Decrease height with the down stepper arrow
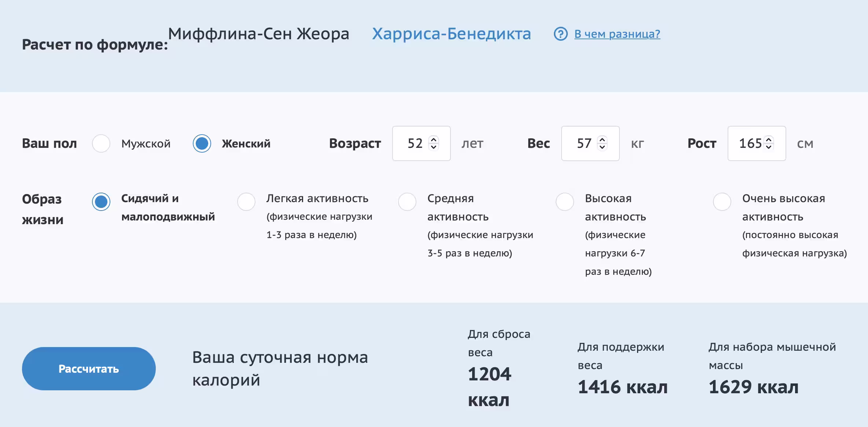 tap(769, 147)
